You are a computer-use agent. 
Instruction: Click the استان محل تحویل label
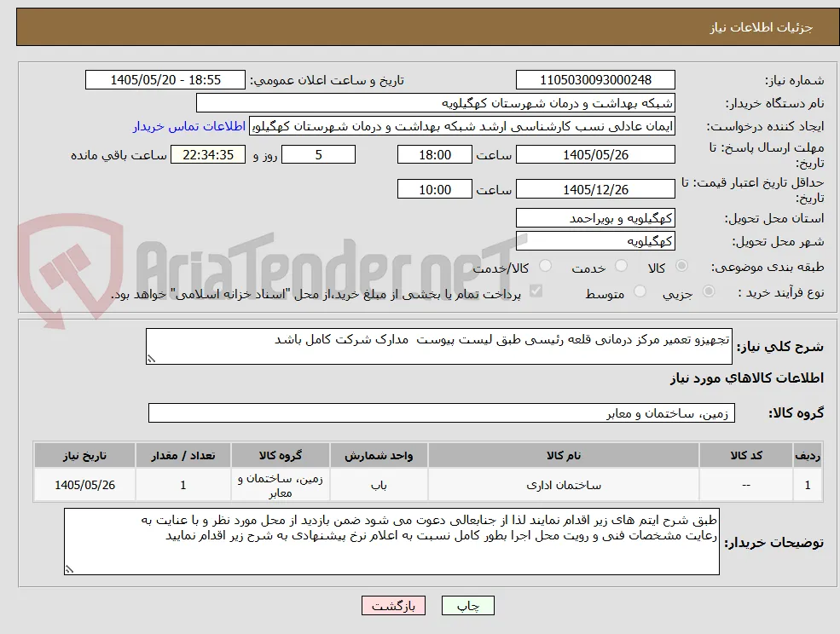[x=774, y=218]
